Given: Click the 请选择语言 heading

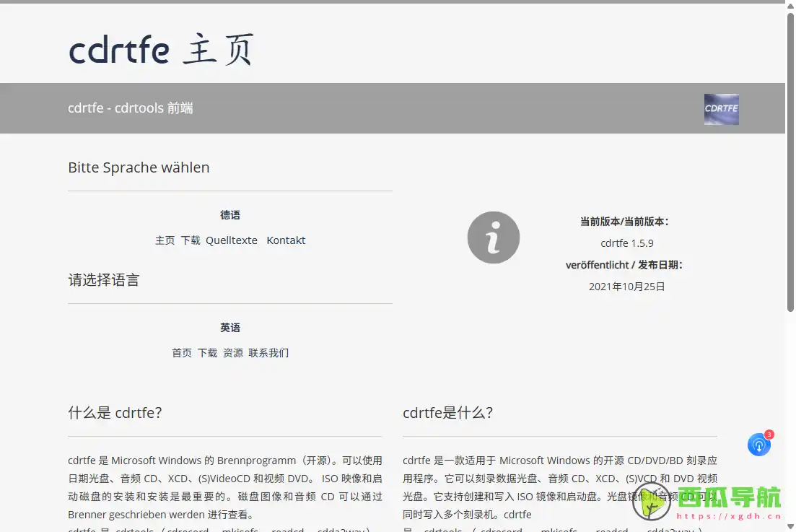Looking at the screenshot, I should (104, 279).
